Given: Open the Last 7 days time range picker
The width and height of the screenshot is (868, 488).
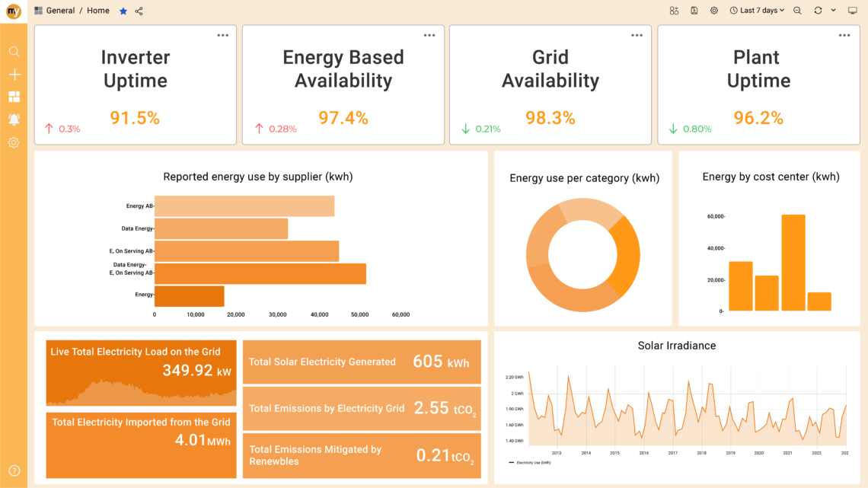Looking at the screenshot, I should pyautogui.click(x=757, y=11).
